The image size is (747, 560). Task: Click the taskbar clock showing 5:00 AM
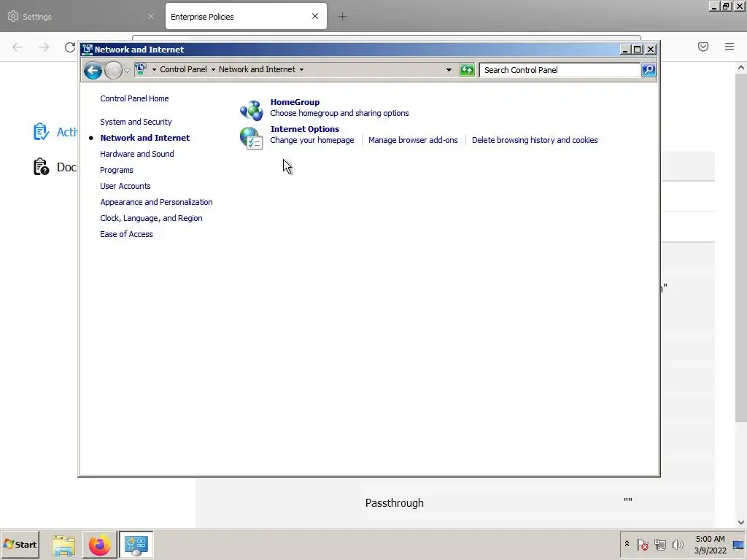pos(710,545)
